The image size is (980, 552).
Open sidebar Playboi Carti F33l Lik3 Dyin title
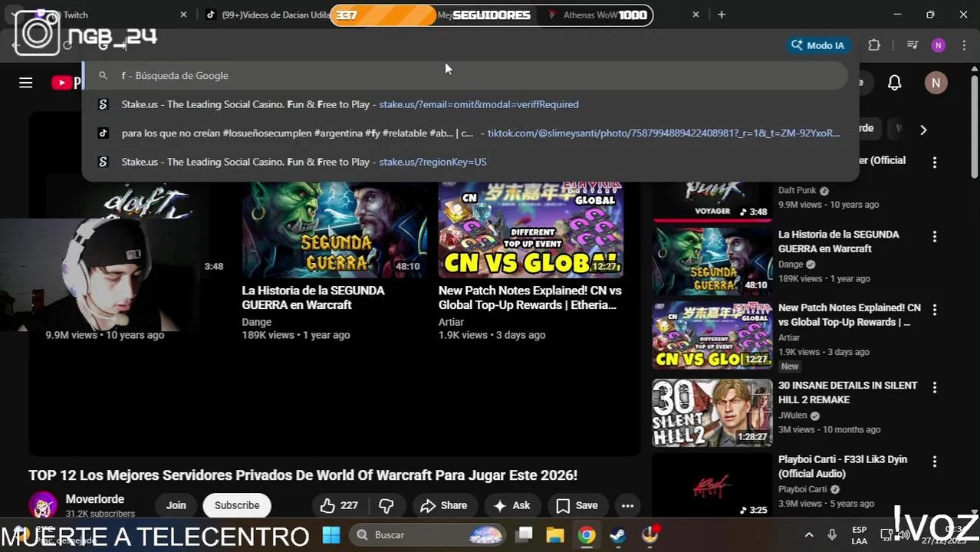click(843, 466)
